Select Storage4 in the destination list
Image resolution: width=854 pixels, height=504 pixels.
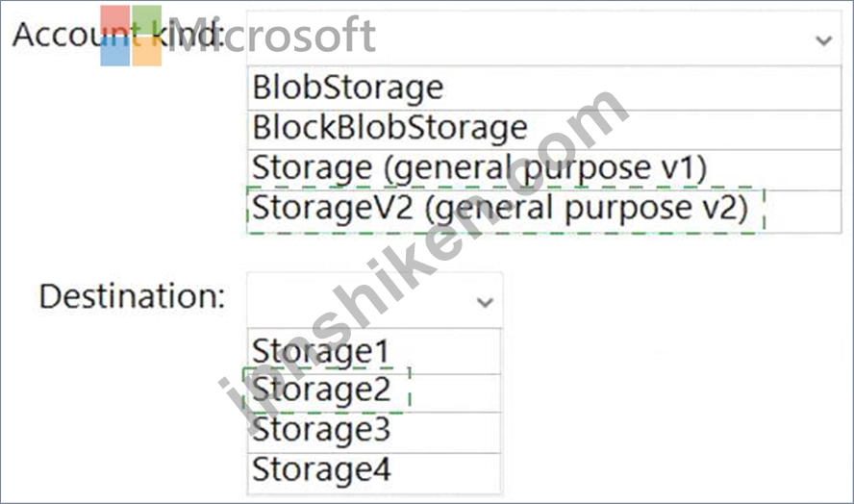(x=321, y=470)
